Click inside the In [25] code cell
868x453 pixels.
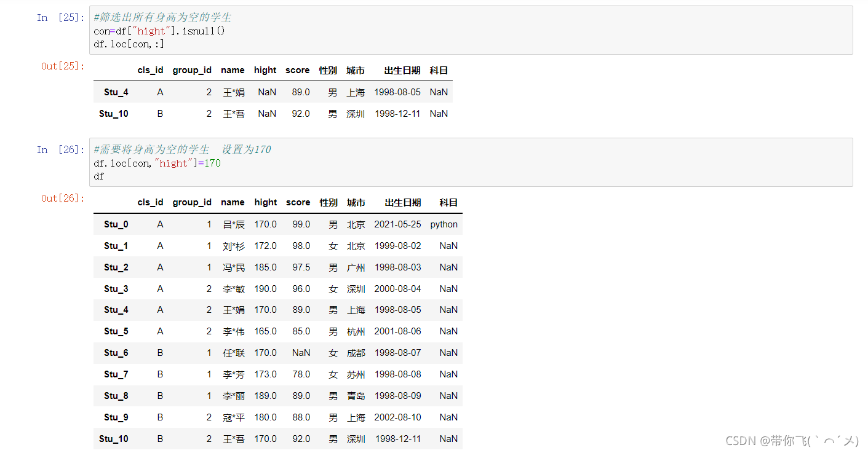(471, 30)
